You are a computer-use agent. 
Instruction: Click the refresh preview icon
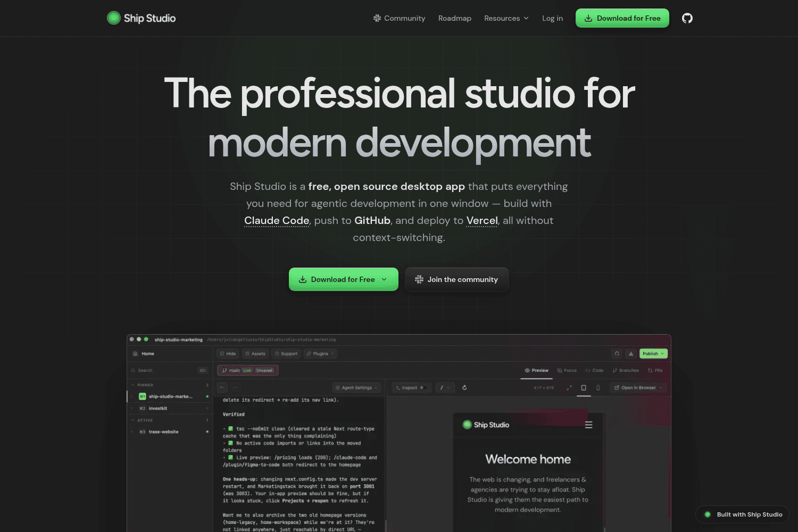tap(464, 388)
